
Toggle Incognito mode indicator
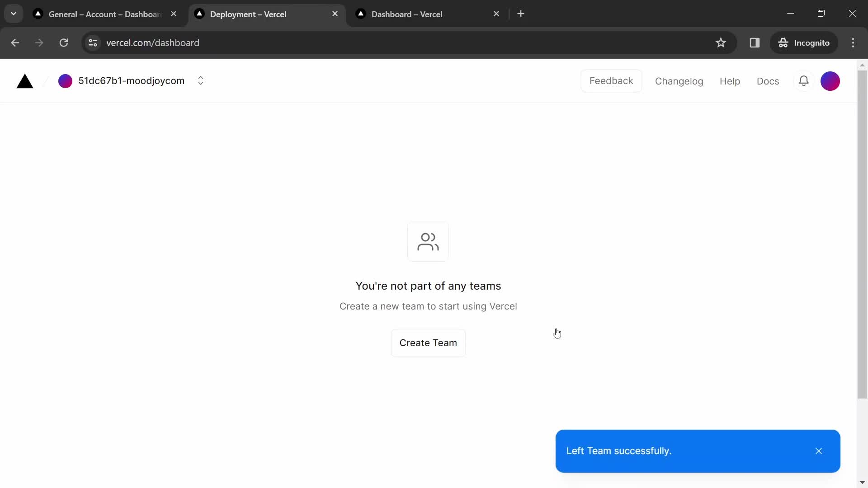(x=804, y=43)
